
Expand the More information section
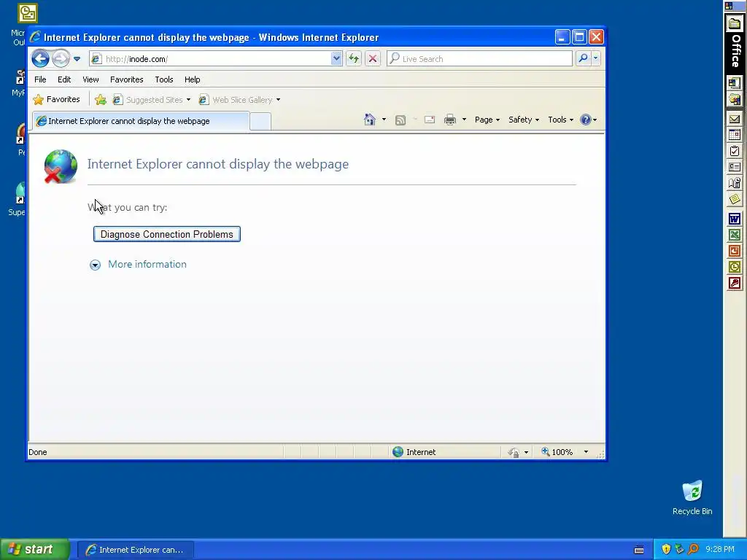click(96, 265)
